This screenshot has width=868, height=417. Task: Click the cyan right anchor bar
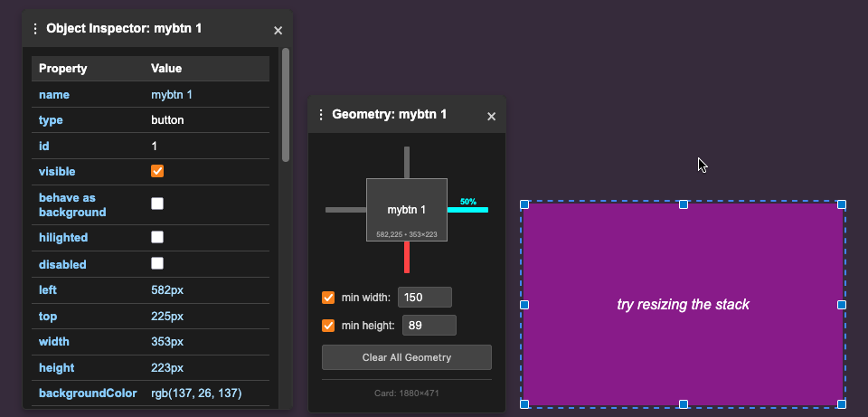click(467, 210)
